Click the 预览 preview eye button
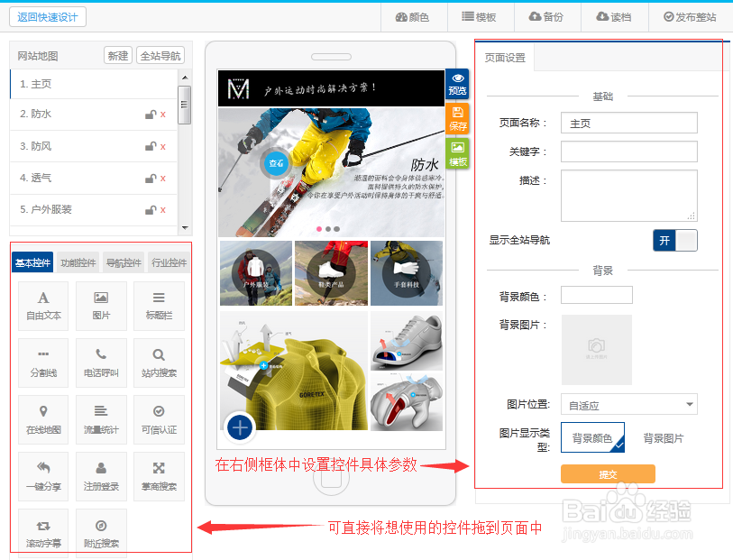This screenshot has width=733, height=560. [457, 84]
